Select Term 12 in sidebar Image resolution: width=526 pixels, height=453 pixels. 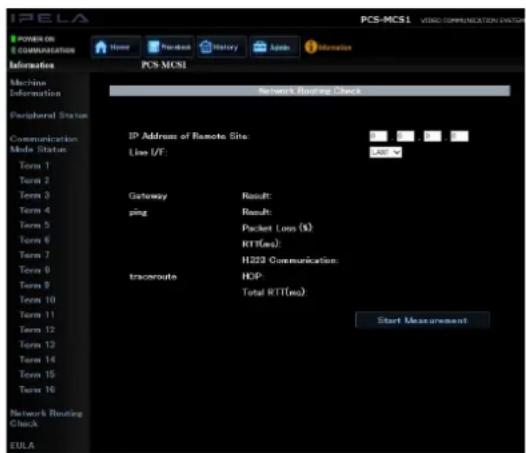pos(37,330)
